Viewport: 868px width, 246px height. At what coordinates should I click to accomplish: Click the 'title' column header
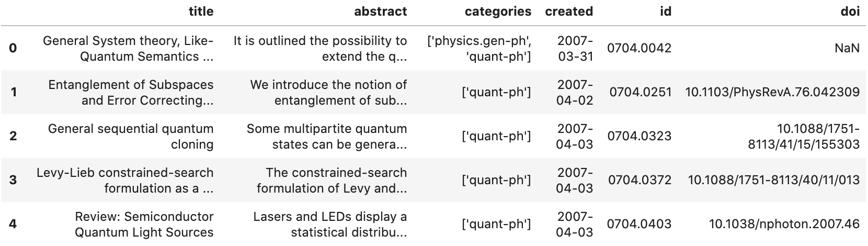201,12
